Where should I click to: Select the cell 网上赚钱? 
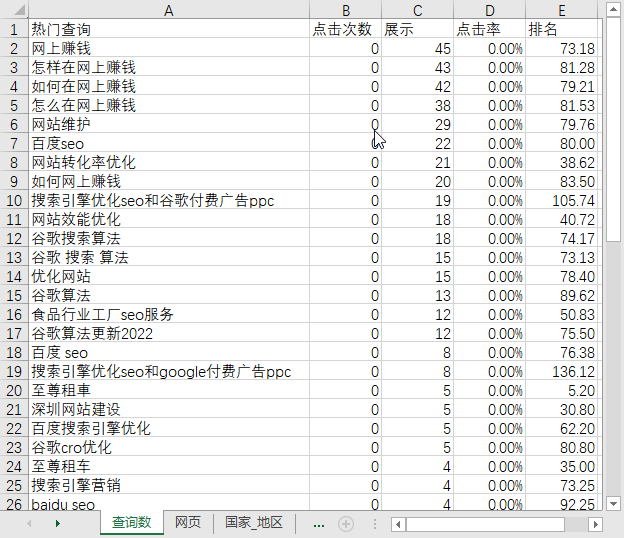click(169, 48)
